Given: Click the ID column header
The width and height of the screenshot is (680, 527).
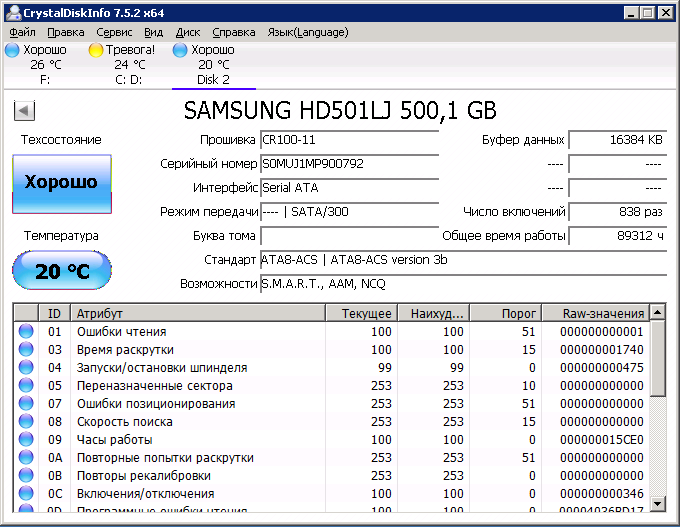Looking at the screenshot, I should pos(55,313).
